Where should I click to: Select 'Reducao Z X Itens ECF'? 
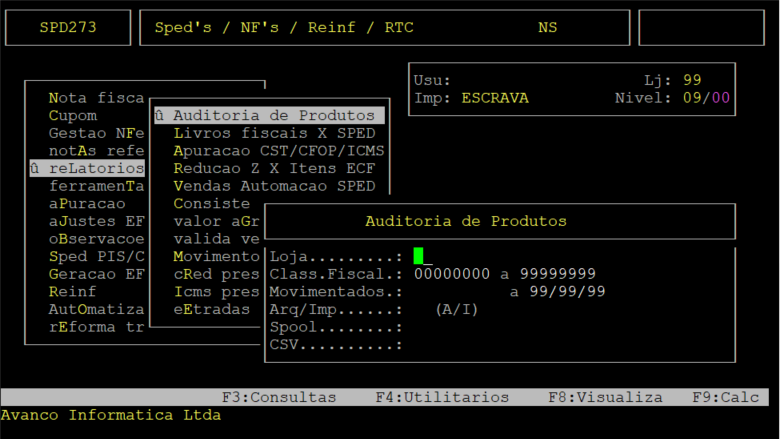click(274, 169)
